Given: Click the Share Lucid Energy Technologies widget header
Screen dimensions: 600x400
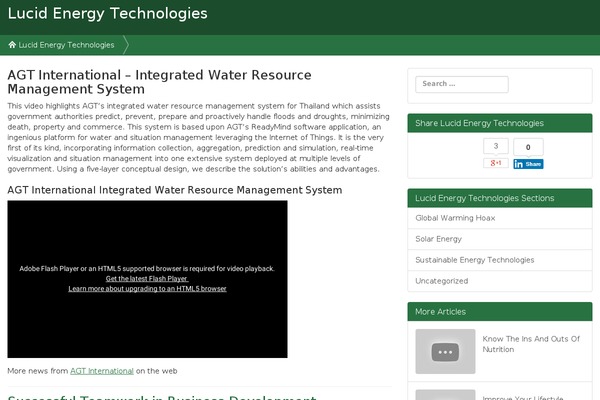Looking at the screenshot, I should click(x=500, y=123).
